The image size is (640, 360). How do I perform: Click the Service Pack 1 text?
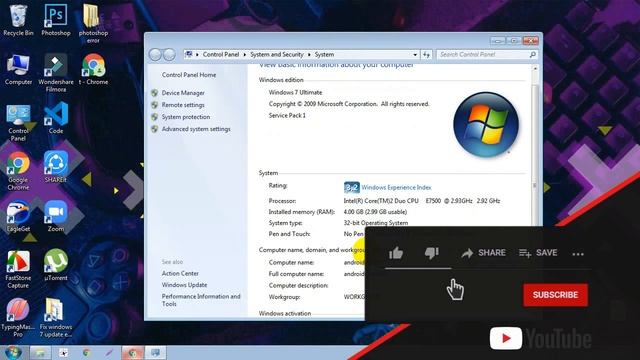[x=287, y=116]
